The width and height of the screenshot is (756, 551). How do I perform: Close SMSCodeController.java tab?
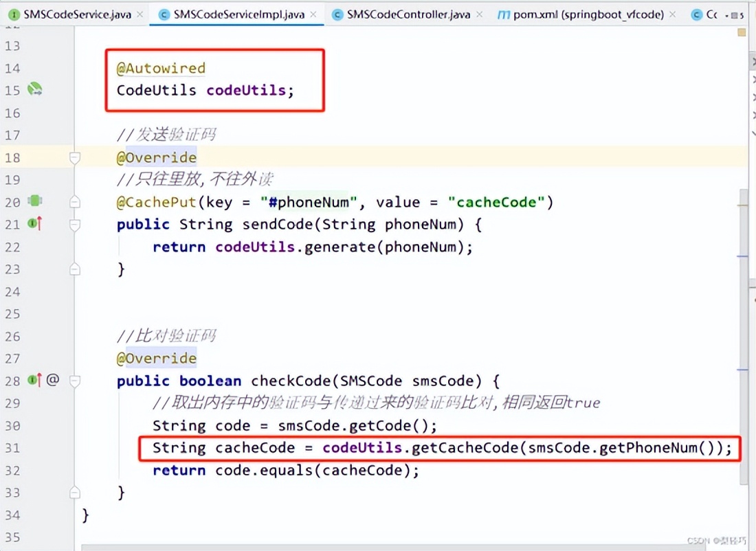coord(479,14)
